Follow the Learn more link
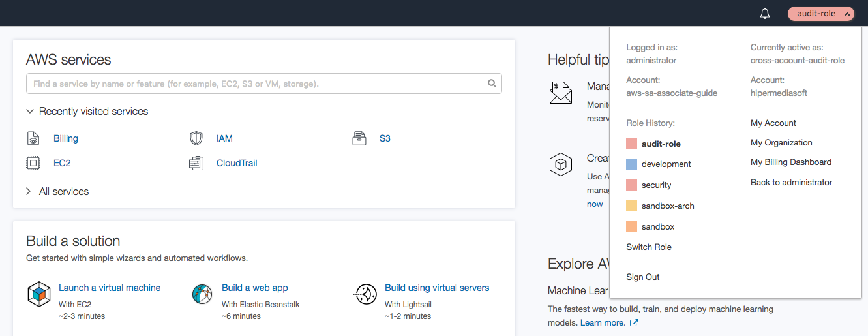This screenshot has height=336, width=868. 603,323
